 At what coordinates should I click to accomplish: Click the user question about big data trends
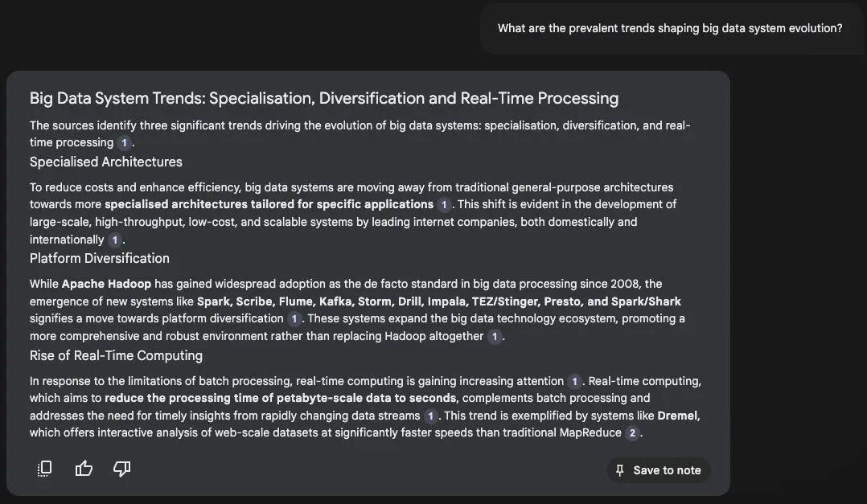(670, 28)
